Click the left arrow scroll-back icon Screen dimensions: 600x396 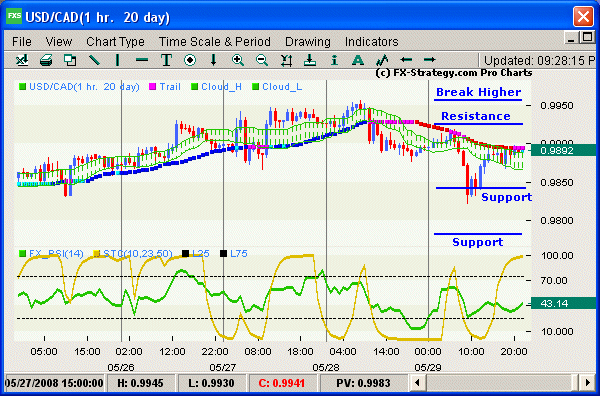[406, 60]
